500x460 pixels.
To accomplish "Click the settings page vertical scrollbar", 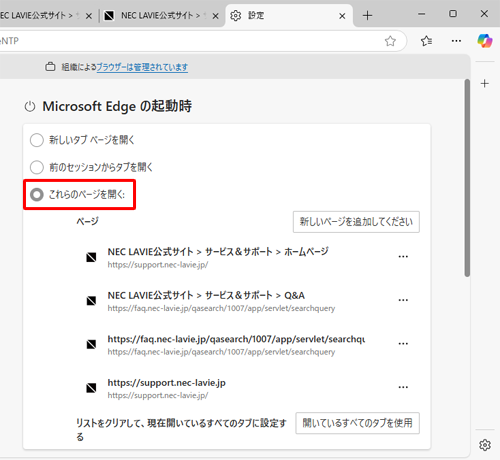I will [467, 178].
